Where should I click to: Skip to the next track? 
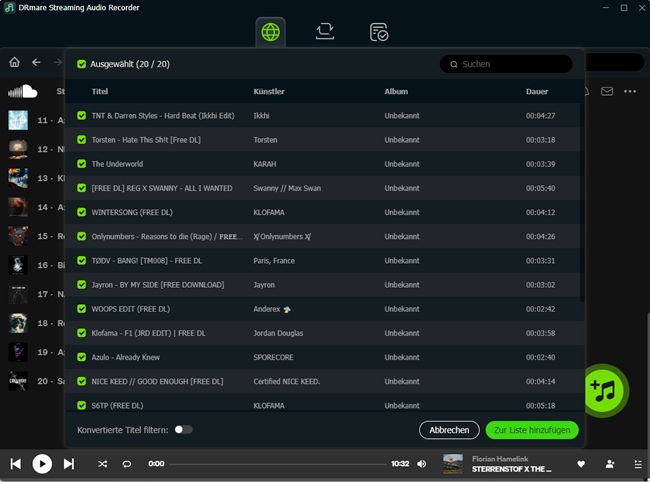click(x=69, y=464)
